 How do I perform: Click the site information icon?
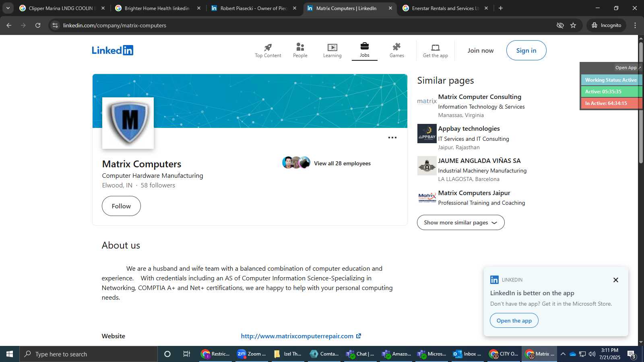pos(55,25)
